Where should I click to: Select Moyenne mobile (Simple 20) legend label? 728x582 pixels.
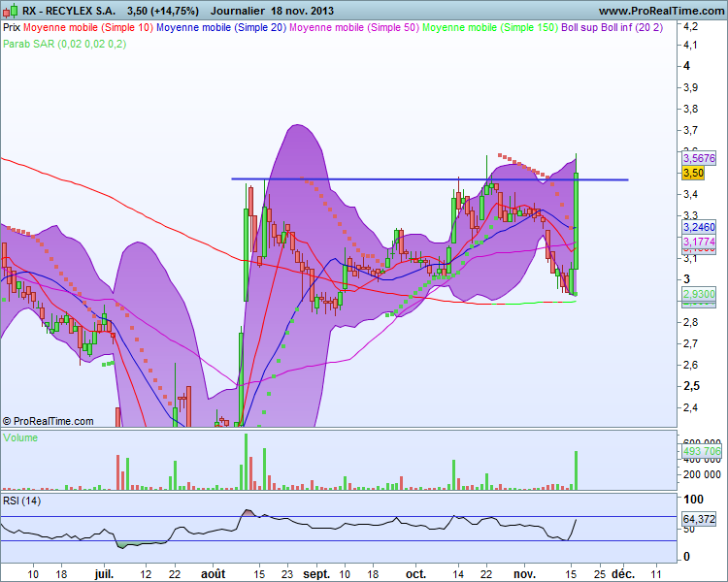pyautogui.click(x=221, y=27)
